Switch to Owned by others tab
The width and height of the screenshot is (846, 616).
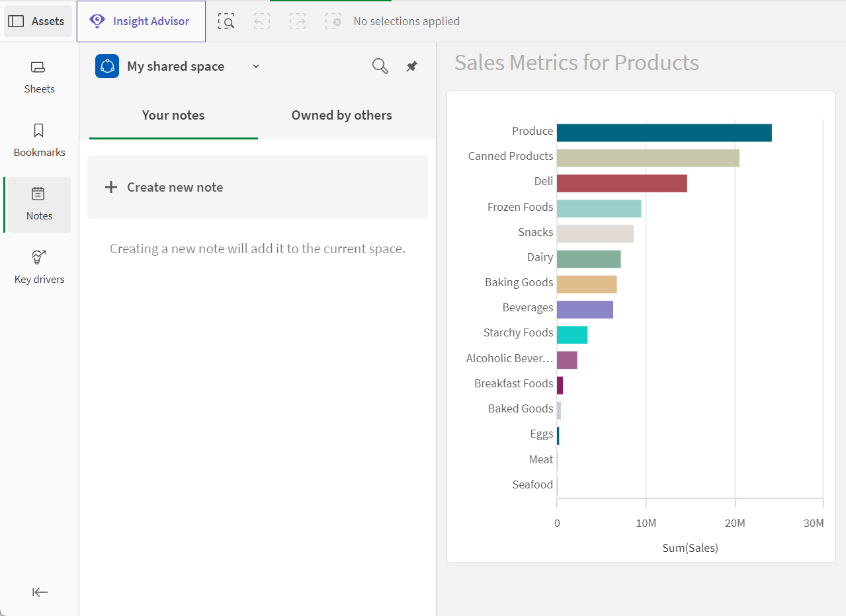click(341, 116)
